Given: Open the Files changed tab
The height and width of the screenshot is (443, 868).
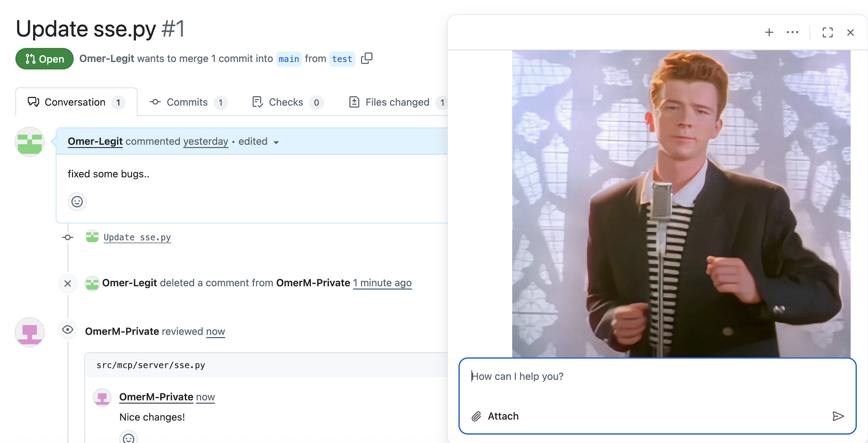Looking at the screenshot, I should click(397, 102).
